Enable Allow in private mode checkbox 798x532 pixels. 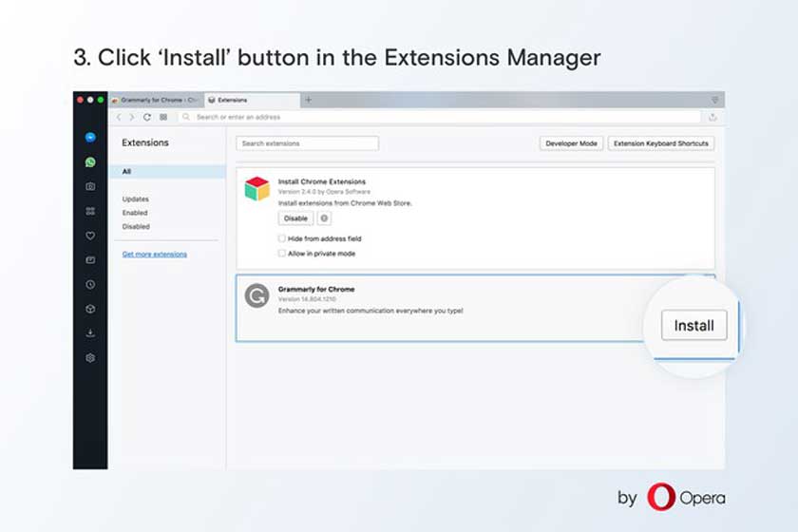tap(281, 253)
